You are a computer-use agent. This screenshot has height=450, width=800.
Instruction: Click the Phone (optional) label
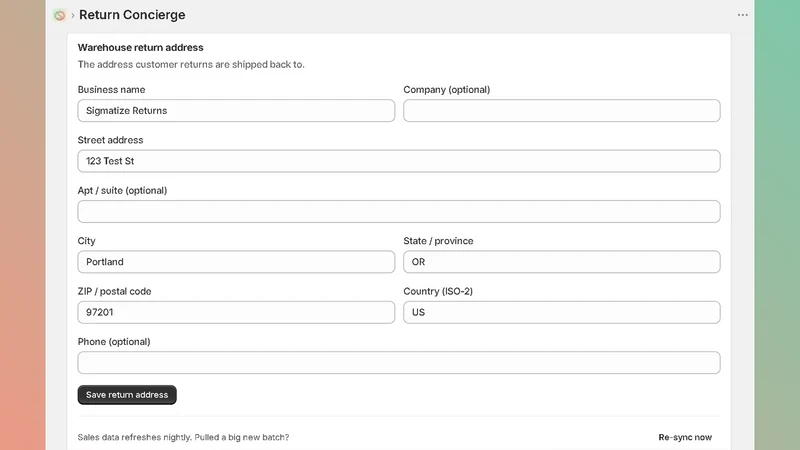coord(114,342)
